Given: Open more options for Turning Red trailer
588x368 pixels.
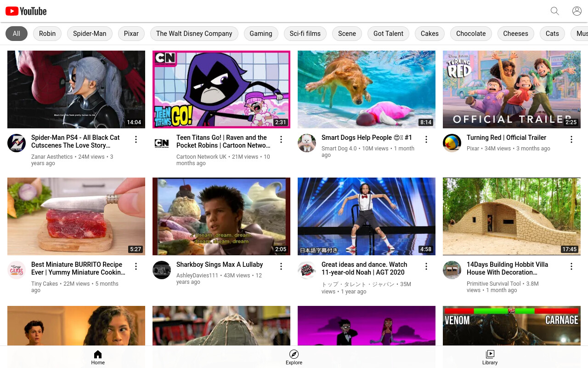Looking at the screenshot, I should (571, 139).
